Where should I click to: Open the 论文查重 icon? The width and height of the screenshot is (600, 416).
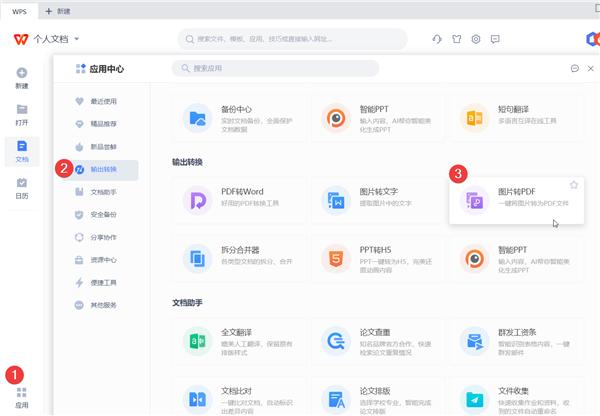[335, 341]
